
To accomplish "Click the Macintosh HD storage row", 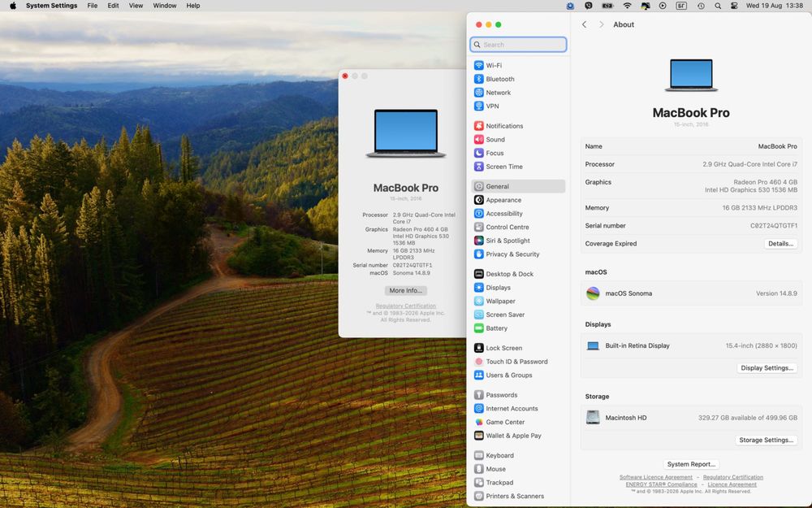I will pyautogui.click(x=691, y=418).
